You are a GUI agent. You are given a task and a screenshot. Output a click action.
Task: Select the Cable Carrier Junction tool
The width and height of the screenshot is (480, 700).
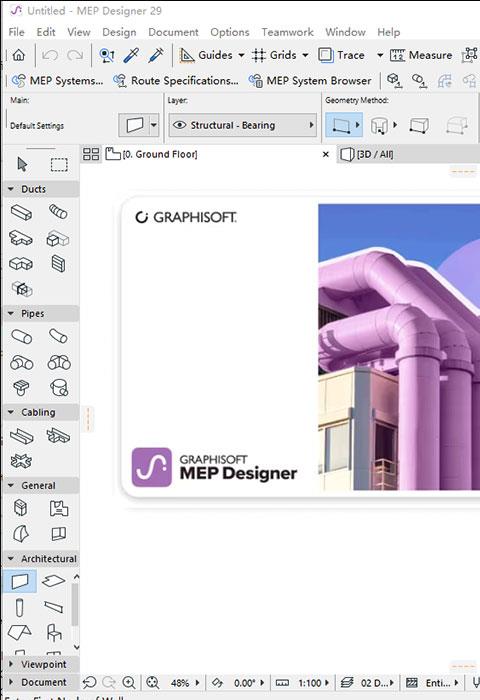click(21, 461)
